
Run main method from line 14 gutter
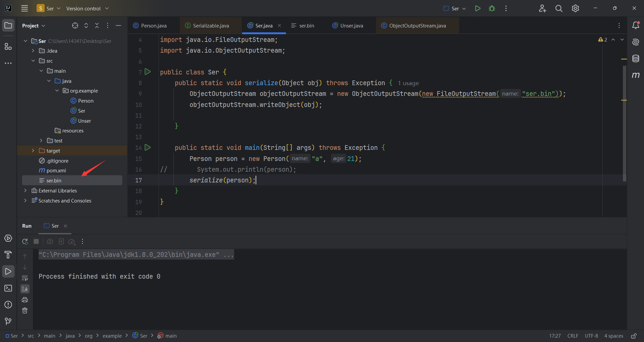click(148, 148)
